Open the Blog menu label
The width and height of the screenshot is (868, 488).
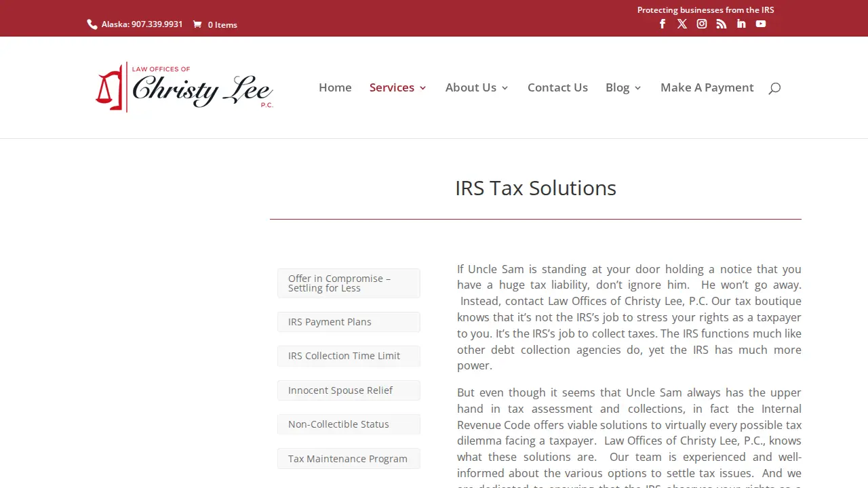[617, 87]
